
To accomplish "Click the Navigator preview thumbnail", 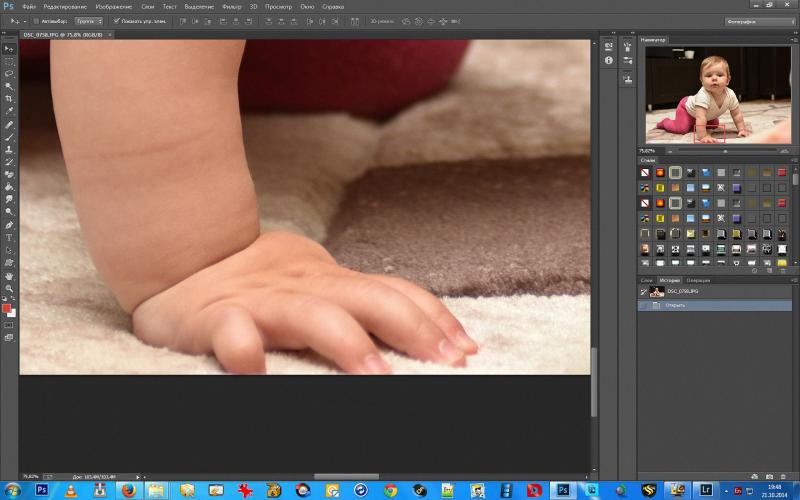I will (x=718, y=95).
